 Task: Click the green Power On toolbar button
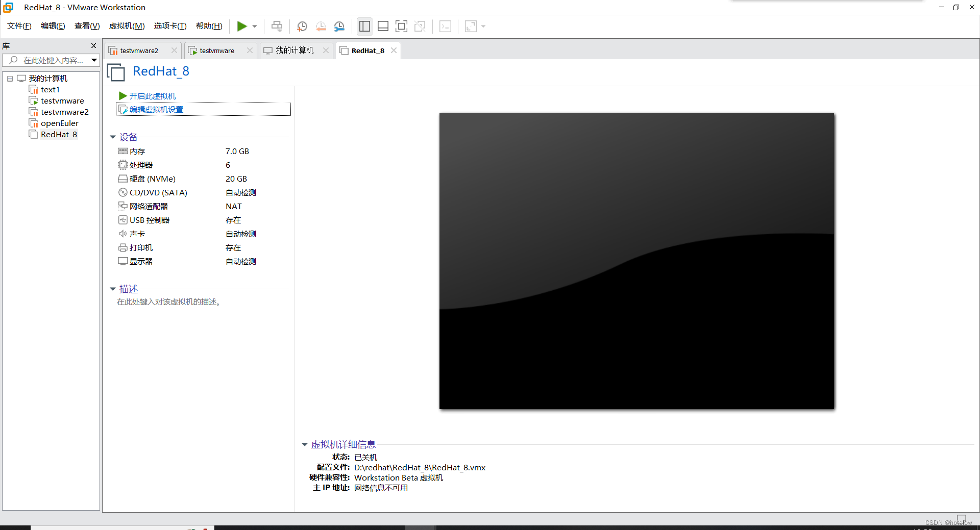click(x=242, y=26)
